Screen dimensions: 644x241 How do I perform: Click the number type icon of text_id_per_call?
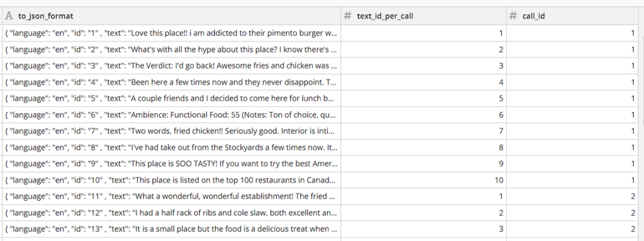point(348,16)
